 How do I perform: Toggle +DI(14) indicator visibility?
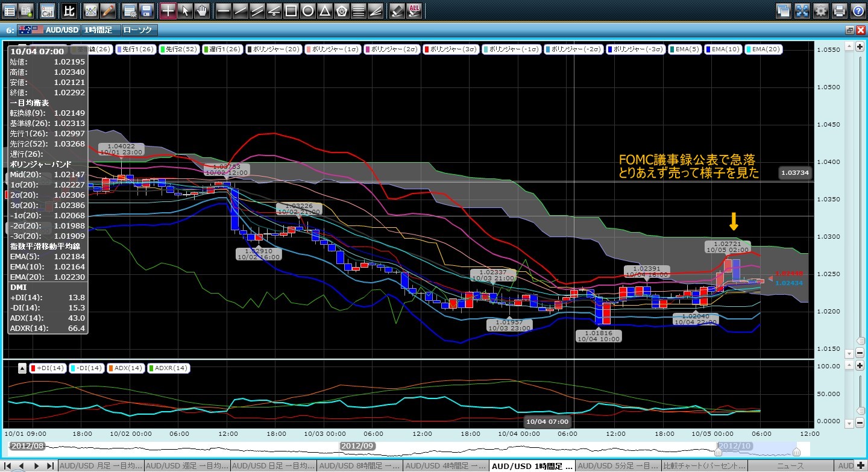[48, 368]
